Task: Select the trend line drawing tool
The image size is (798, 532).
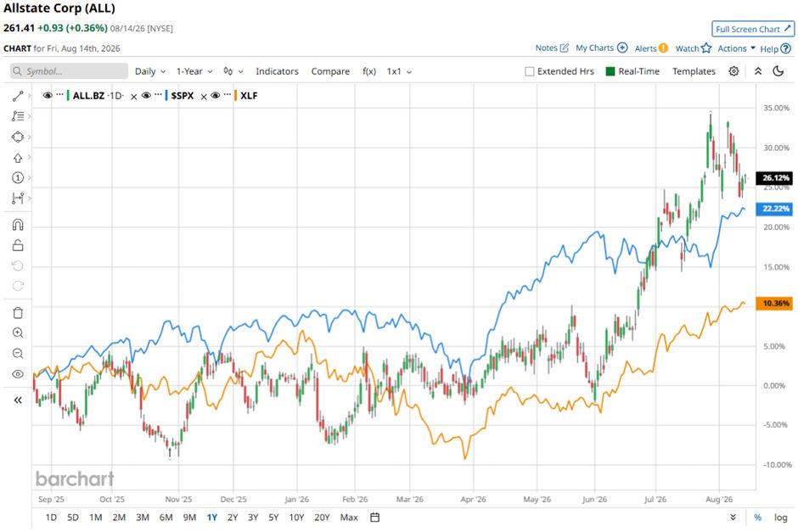Action: 18,96
